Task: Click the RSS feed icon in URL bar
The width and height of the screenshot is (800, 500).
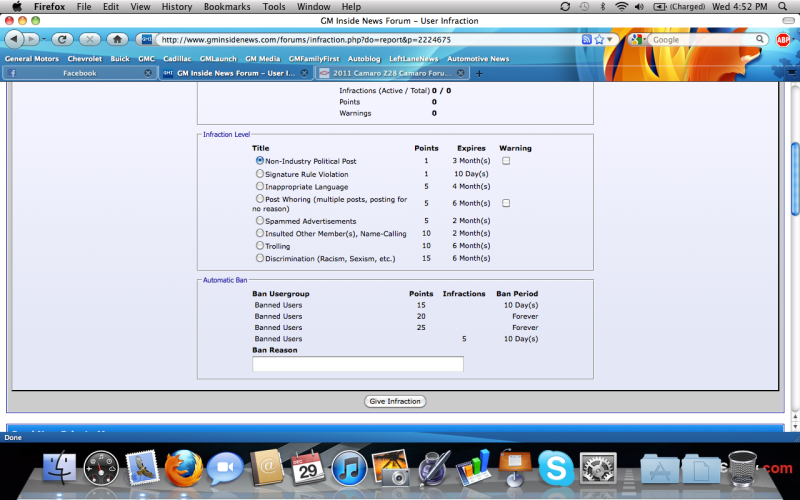Action: click(586, 40)
